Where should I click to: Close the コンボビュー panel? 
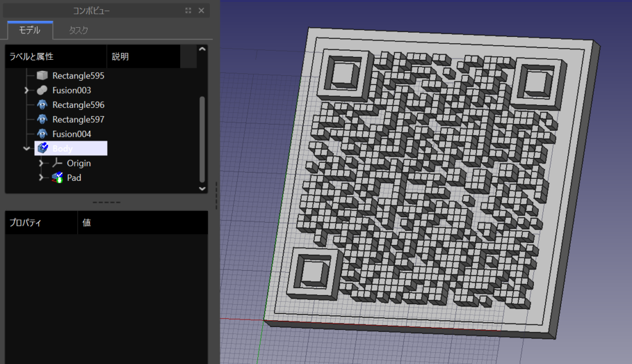pyautogui.click(x=201, y=10)
